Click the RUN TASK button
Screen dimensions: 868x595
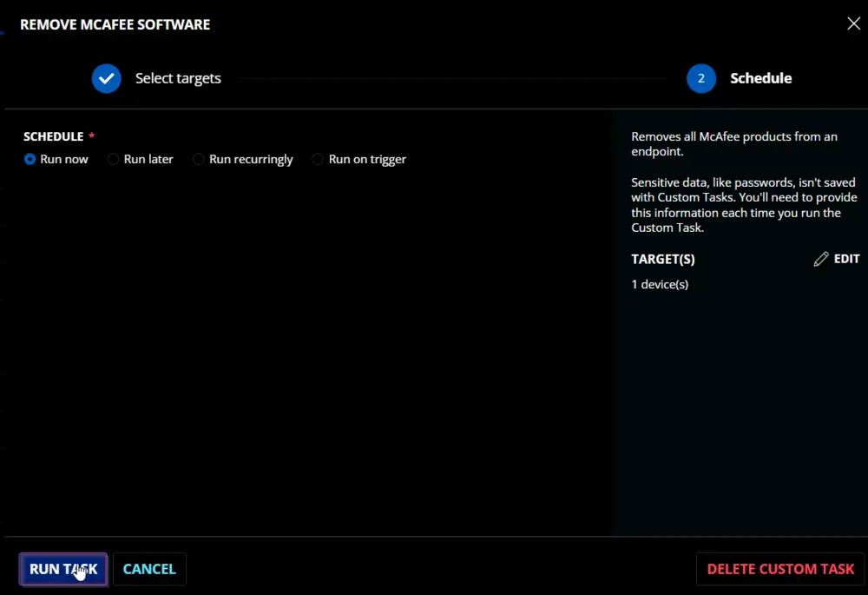tap(63, 569)
